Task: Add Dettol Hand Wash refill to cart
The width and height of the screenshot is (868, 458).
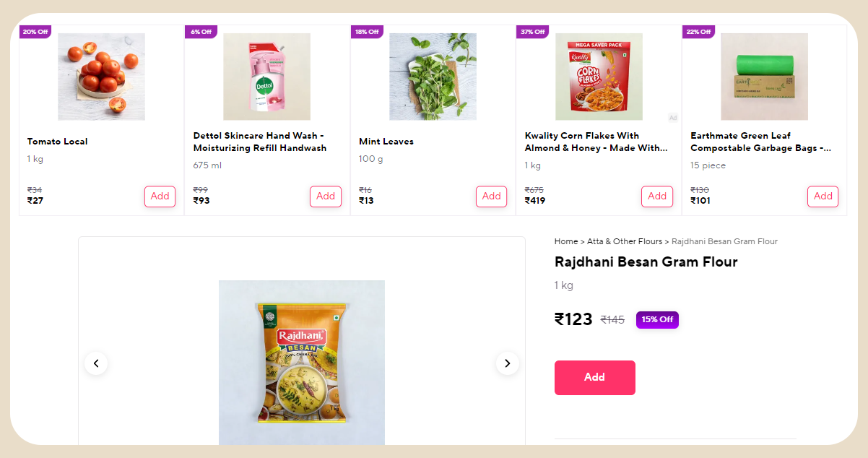Action: pos(326,196)
